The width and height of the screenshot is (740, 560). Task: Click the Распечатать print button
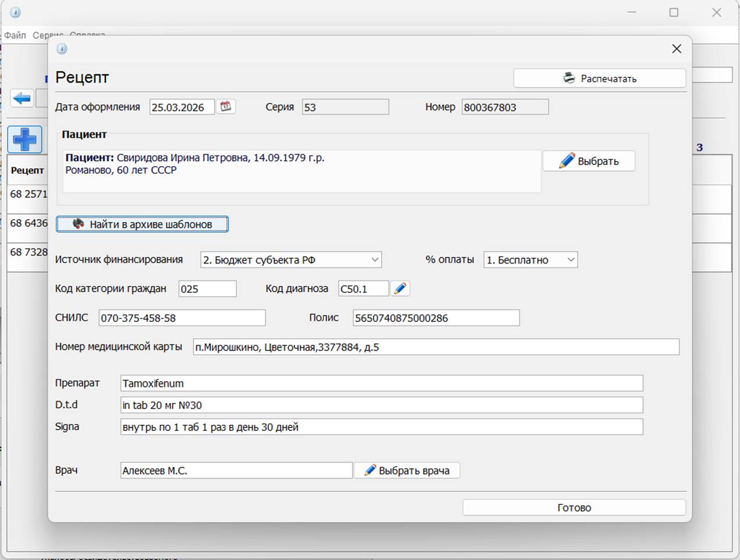pos(599,78)
